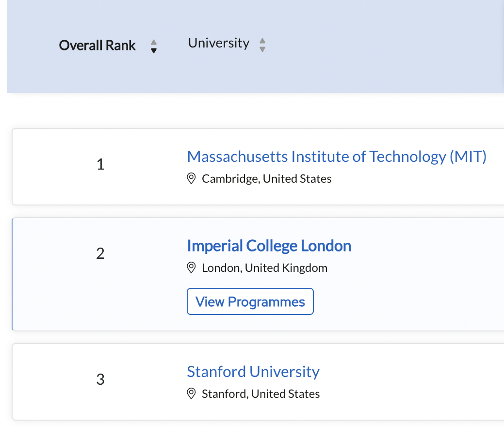Click empty space in highlighted Imperial card
Image resolution: width=504 pixels, height=440 pixels.
[412, 291]
